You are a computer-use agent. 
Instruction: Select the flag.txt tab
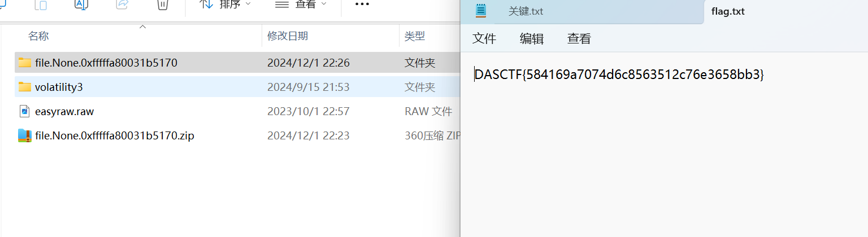pyautogui.click(x=728, y=11)
